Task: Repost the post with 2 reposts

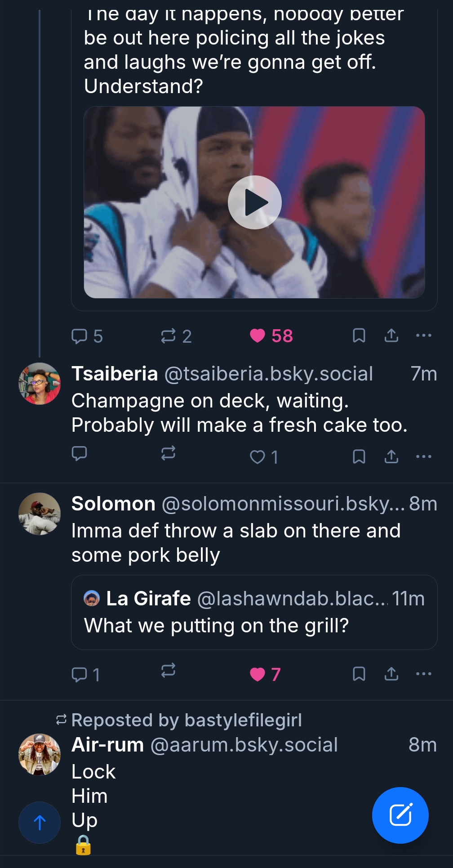Action: pyautogui.click(x=168, y=336)
